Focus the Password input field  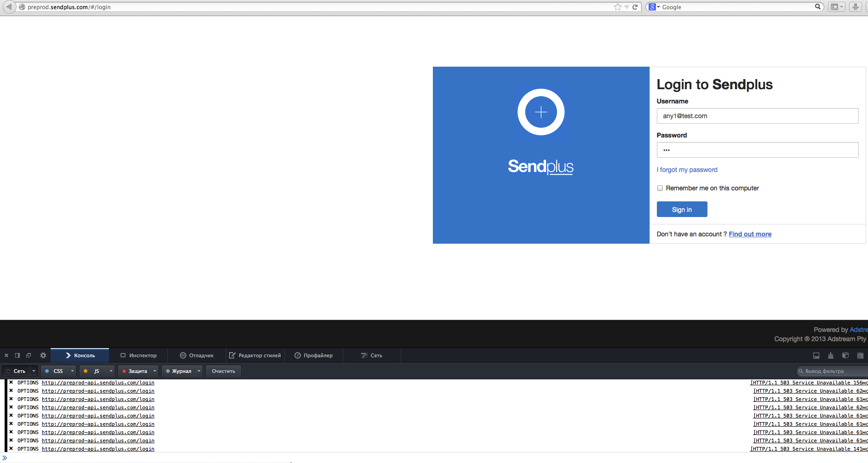point(757,150)
